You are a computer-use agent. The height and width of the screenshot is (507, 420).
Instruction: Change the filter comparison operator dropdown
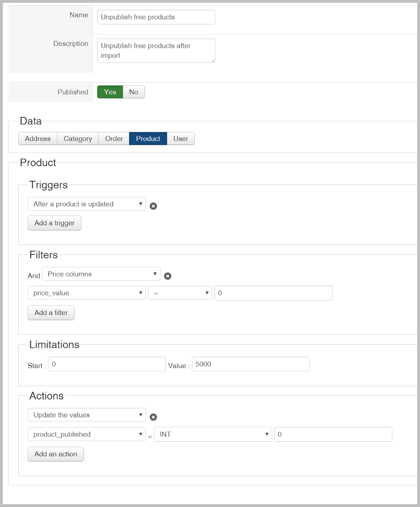pos(180,293)
